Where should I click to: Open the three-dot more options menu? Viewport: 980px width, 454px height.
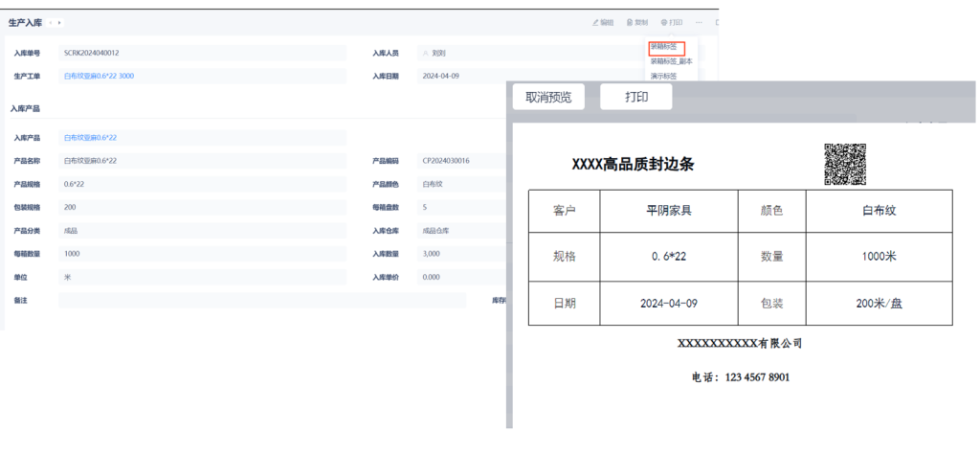pyautogui.click(x=699, y=22)
